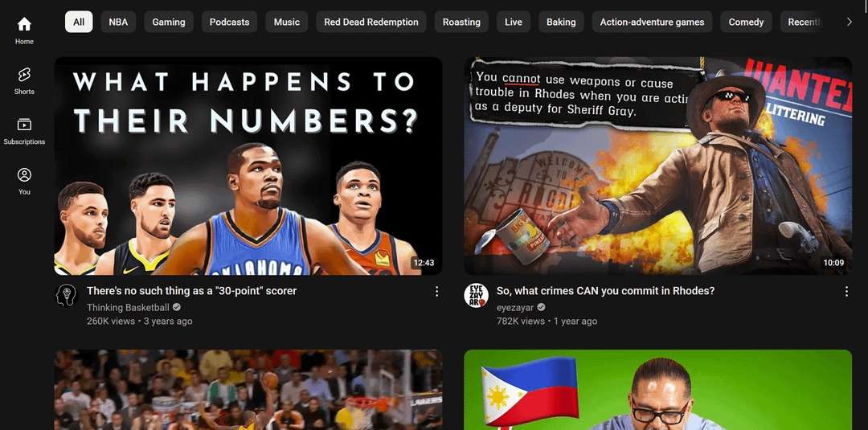Viewport: 868px width, 430px height.
Task: Open the Thinking Basketball channel avatar
Action: 67,296
